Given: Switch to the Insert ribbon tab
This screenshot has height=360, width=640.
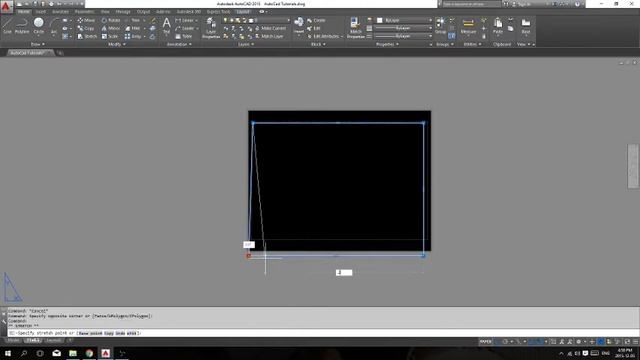Looking at the screenshot, I should point(41,12).
